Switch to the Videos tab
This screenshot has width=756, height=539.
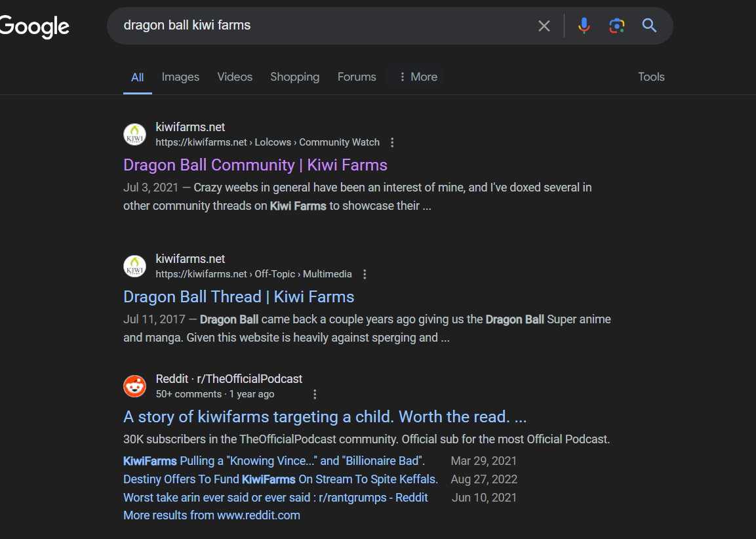click(x=235, y=77)
